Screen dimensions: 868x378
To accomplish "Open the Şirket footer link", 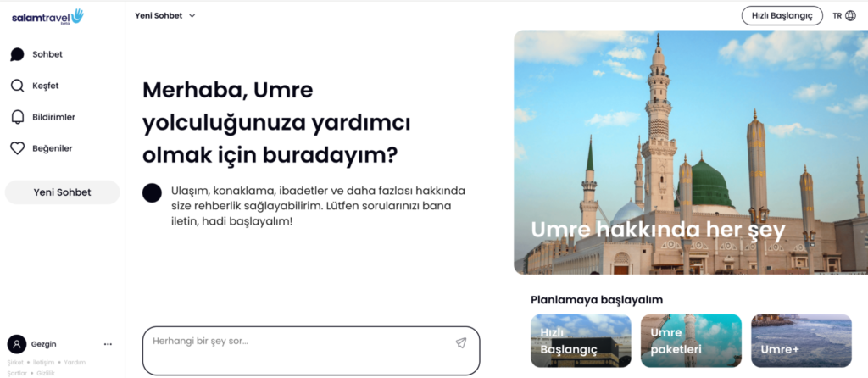I will click(15, 363).
